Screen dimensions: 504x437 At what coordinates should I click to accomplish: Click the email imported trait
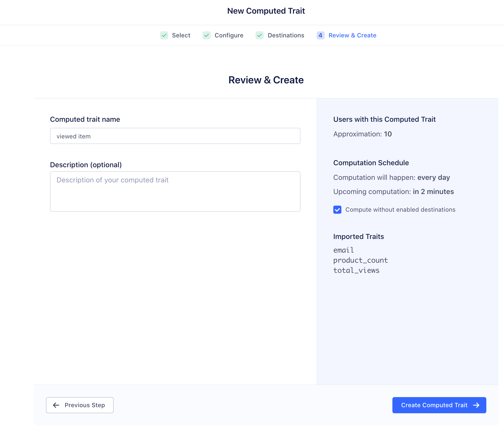[343, 250]
